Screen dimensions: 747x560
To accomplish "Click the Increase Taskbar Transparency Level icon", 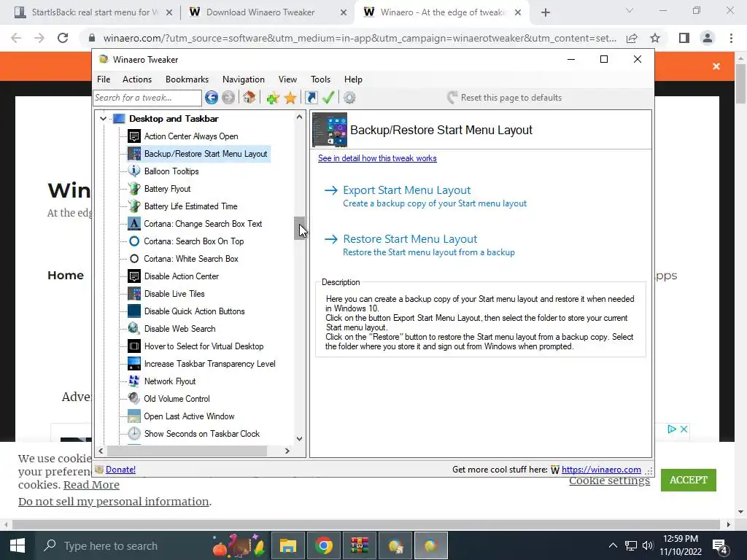I will coord(134,364).
